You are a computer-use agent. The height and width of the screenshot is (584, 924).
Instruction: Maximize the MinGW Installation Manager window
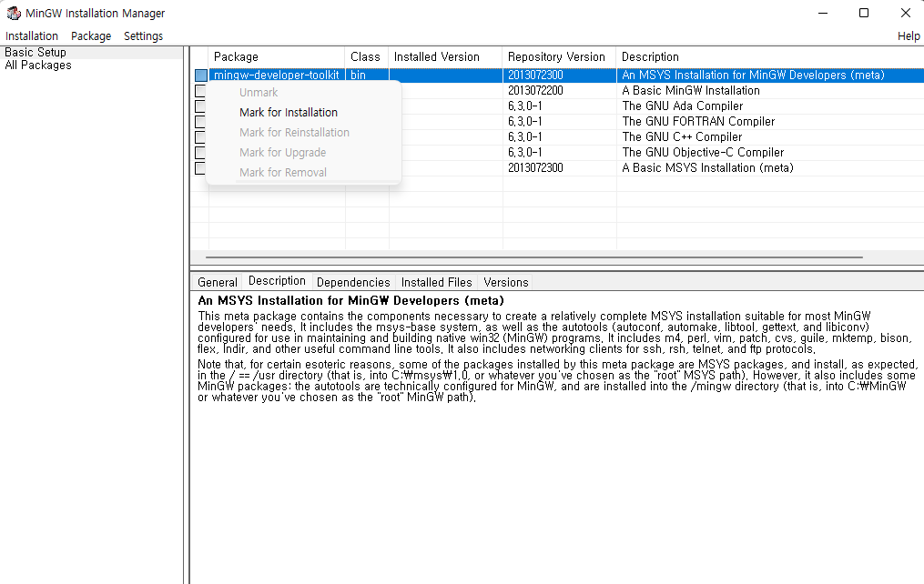[864, 13]
